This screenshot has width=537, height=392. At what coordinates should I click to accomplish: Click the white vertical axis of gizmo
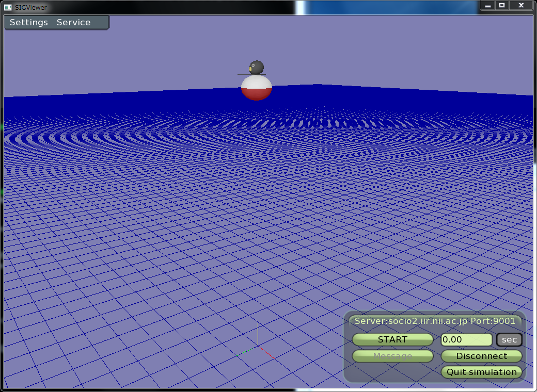point(258,334)
